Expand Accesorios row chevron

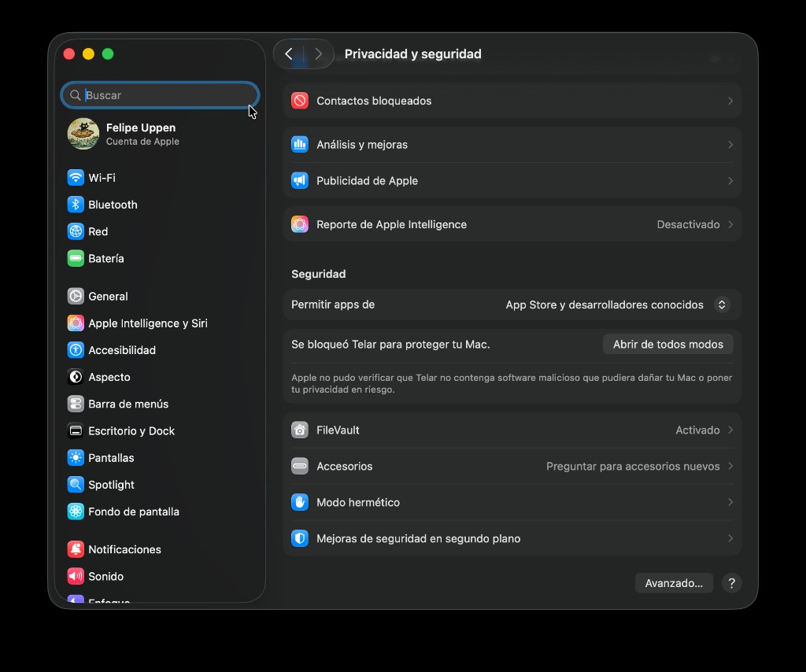[x=730, y=466]
